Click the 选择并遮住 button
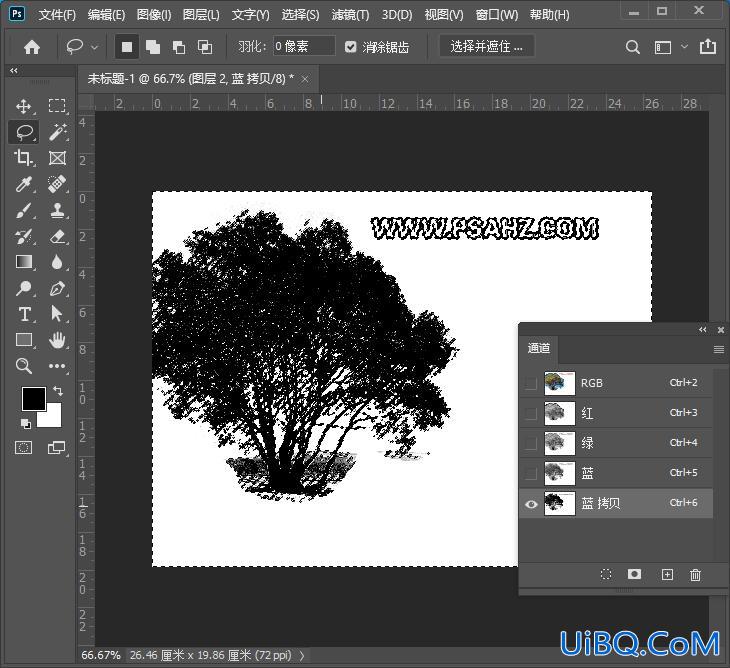 pos(487,47)
